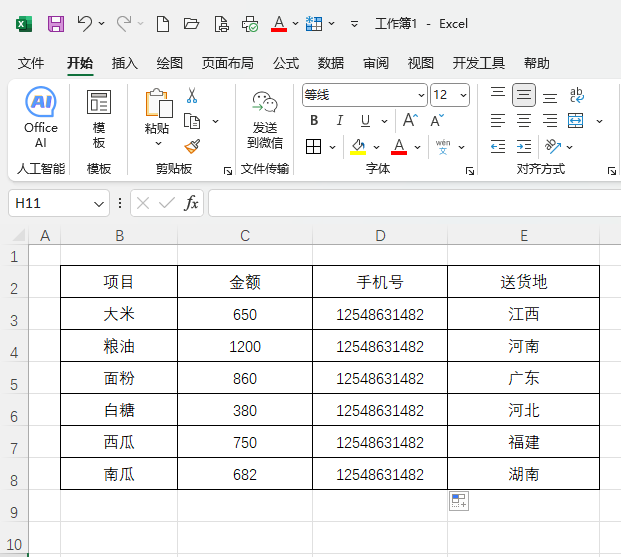Apply red font color in quick access
Screen dimensions: 621x557
[279, 24]
